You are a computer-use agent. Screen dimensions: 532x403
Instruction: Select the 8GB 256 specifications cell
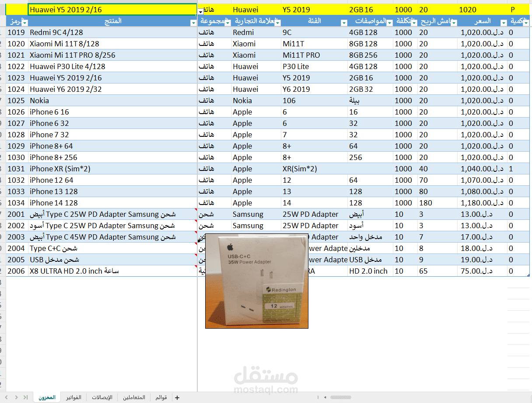click(370, 55)
